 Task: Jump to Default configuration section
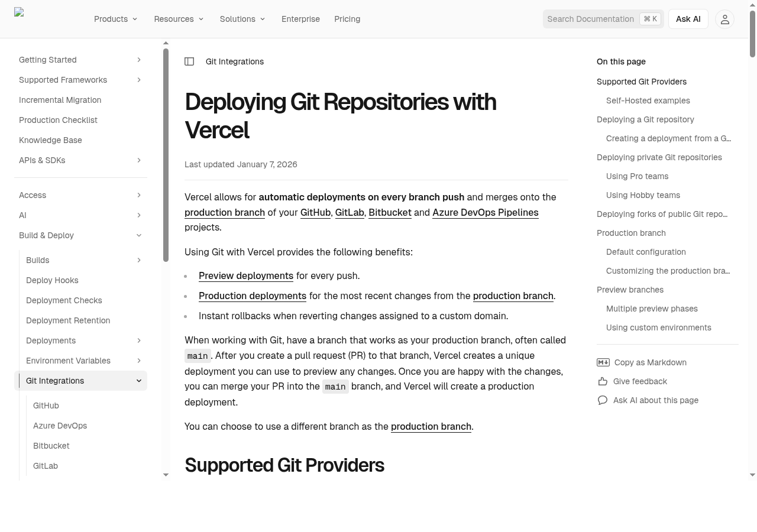646,252
